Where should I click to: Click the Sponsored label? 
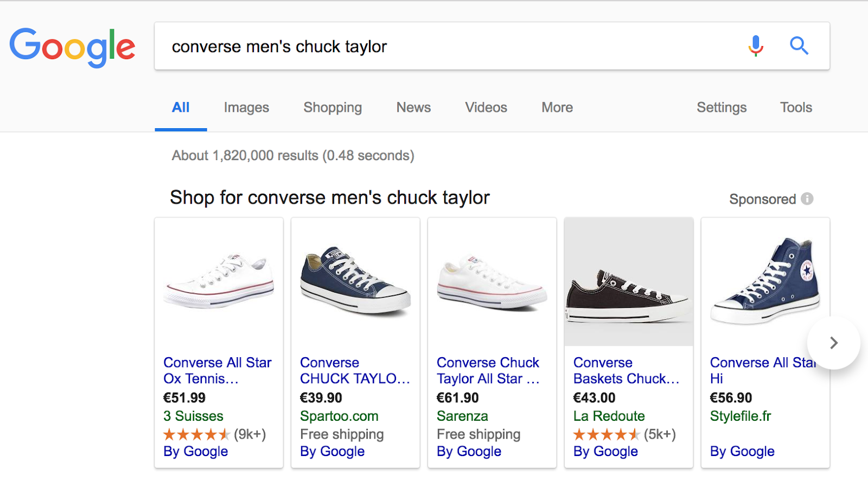762,199
